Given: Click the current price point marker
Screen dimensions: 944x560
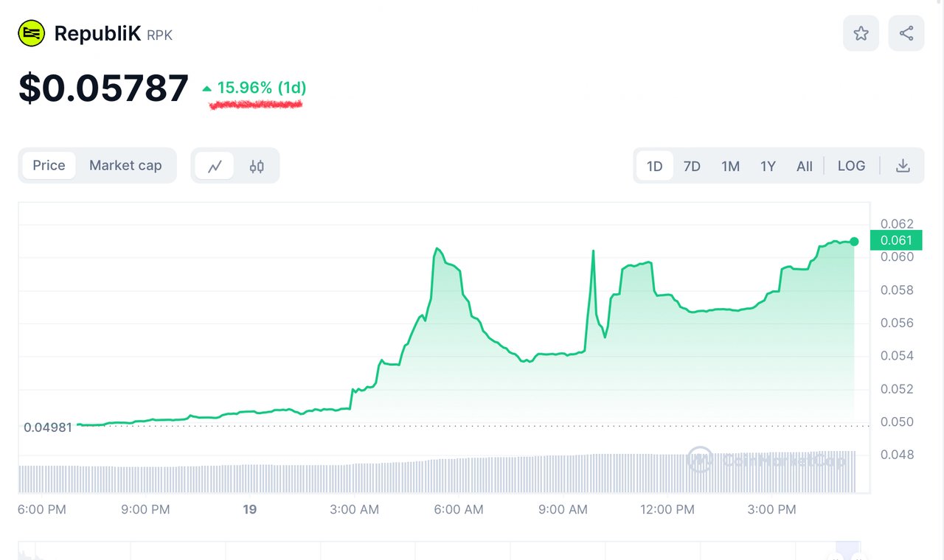Looking at the screenshot, I should [854, 242].
